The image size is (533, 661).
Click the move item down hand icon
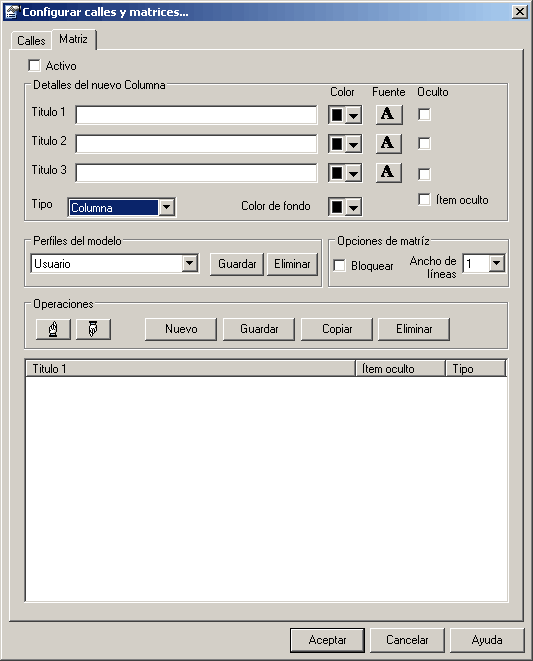[93, 329]
